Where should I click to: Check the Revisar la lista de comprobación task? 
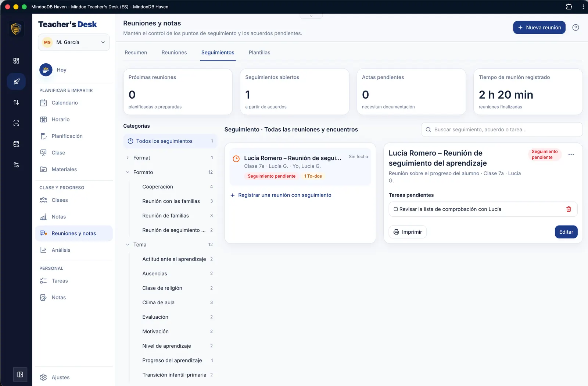point(396,209)
